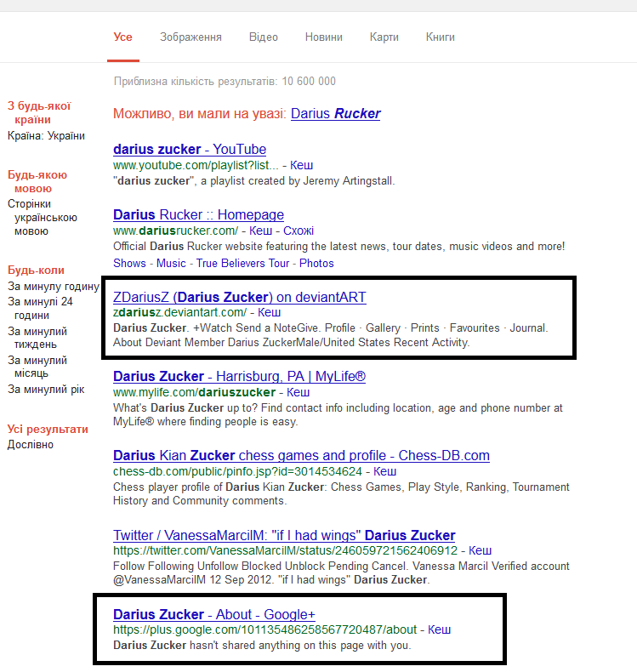The image size is (637, 672).
Task: Filter results За минулі 24 години
Action: point(40,309)
